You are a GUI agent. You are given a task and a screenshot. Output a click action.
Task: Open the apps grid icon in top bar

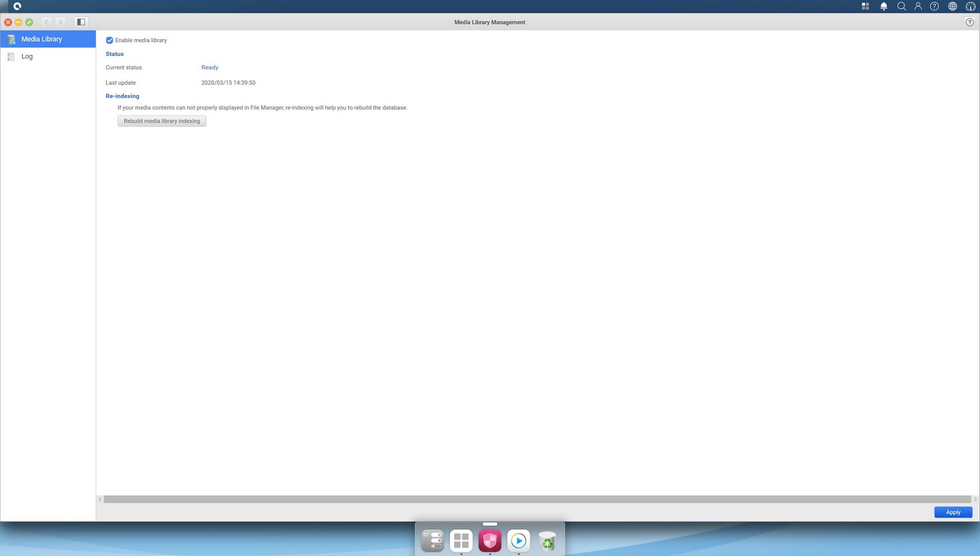(865, 6)
